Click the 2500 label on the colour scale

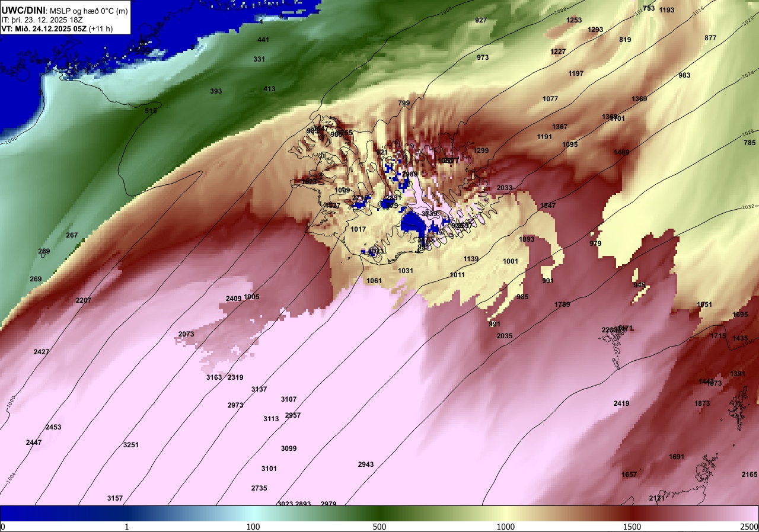(749, 527)
